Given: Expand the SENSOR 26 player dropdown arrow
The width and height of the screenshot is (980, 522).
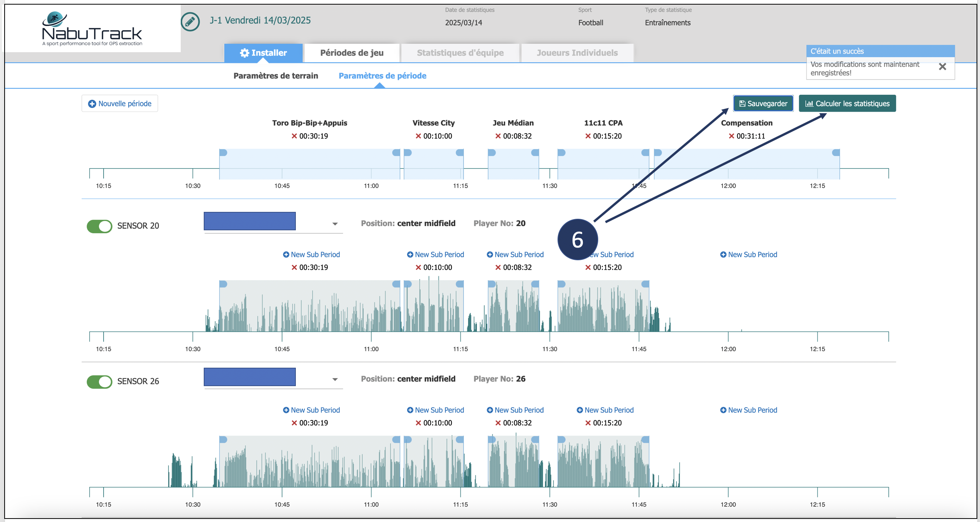Looking at the screenshot, I should pyautogui.click(x=335, y=379).
